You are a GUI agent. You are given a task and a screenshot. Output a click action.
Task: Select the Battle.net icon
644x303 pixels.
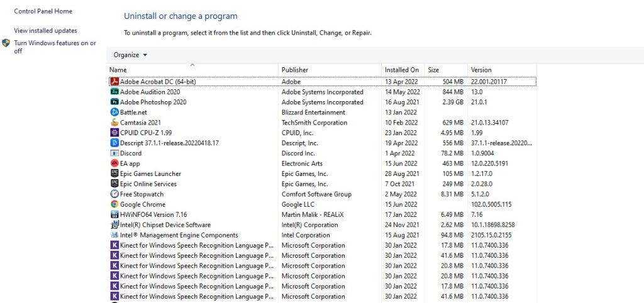[x=114, y=112]
